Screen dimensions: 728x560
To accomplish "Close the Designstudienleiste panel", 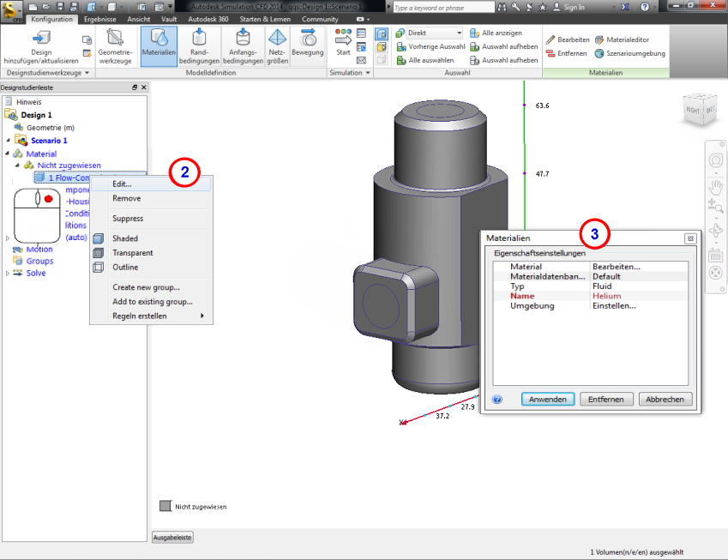I will pos(144,87).
